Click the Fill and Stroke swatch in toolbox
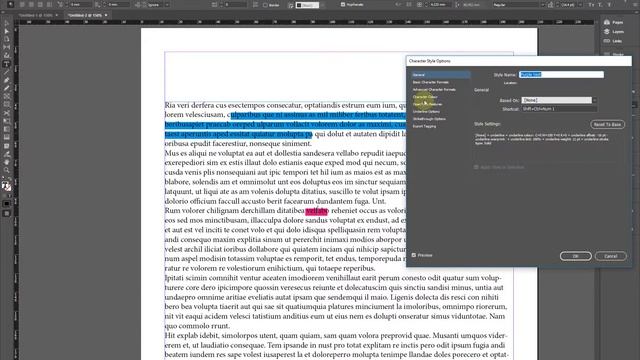 click(x=6, y=187)
